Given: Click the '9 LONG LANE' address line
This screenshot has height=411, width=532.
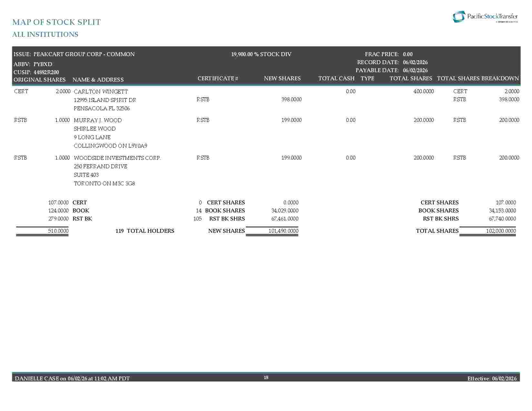Looking at the screenshot, I should [92, 137].
